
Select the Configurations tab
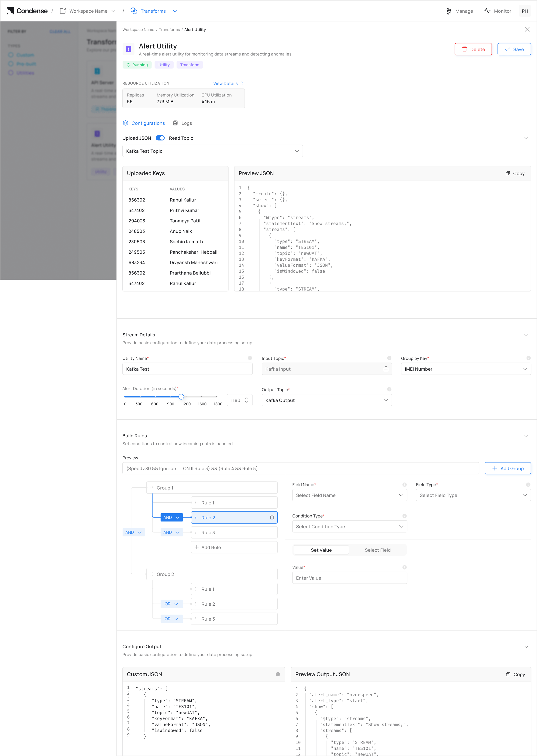[144, 123]
